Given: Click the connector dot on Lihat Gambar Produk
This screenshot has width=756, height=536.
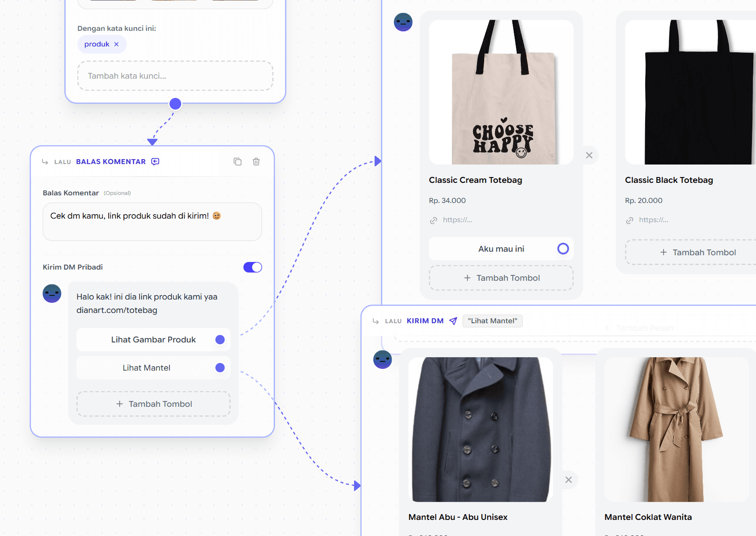Looking at the screenshot, I should pyautogui.click(x=220, y=340).
